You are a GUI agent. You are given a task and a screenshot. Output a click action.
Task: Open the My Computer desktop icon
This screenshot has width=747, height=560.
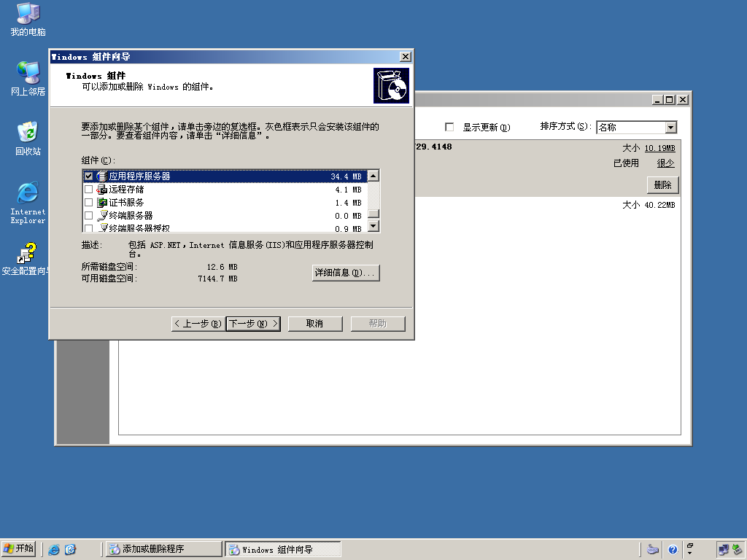[x=28, y=19]
